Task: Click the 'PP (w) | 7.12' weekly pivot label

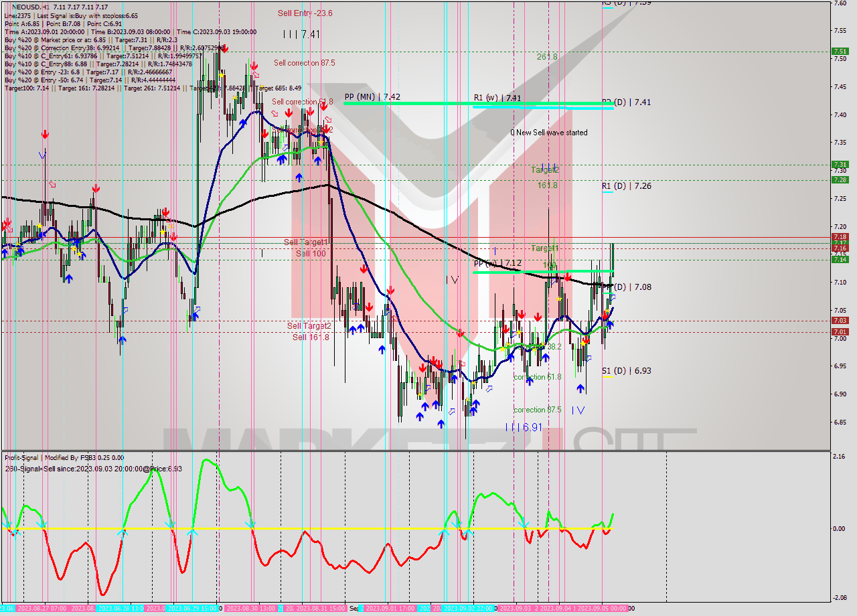Action: 497,264
